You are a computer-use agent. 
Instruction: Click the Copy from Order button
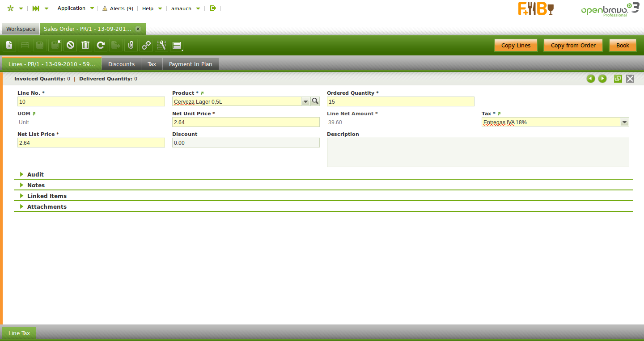pos(573,45)
